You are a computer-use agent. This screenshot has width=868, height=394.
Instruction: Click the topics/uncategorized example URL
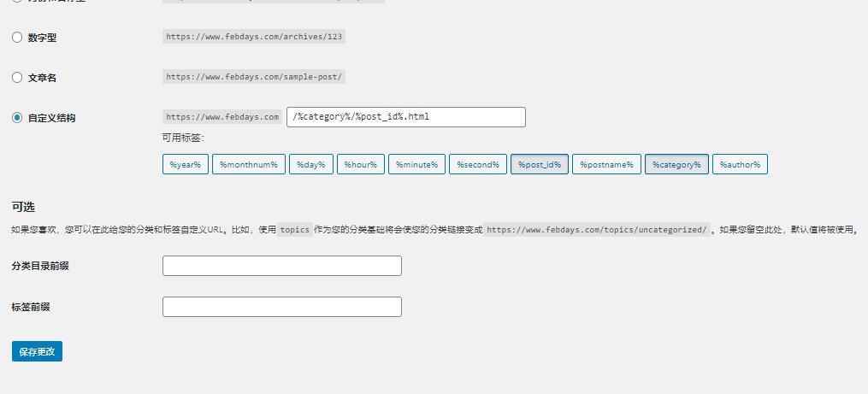[596, 229]
